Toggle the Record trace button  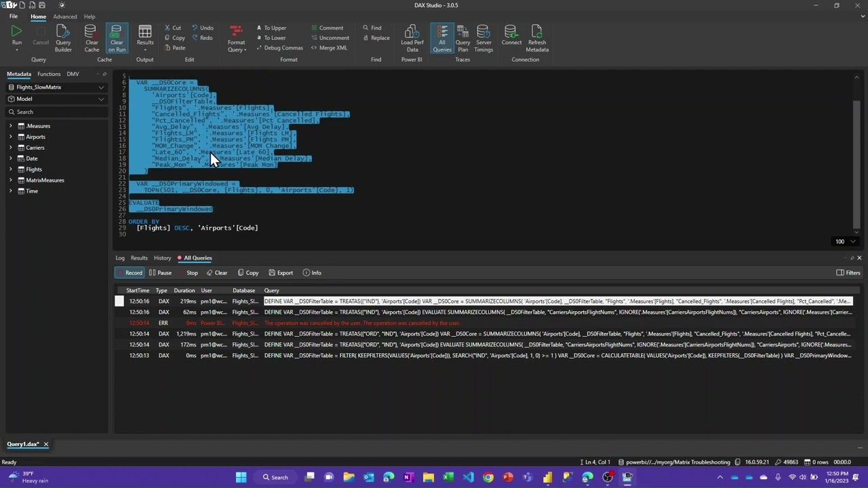click(x=129, y=273)
